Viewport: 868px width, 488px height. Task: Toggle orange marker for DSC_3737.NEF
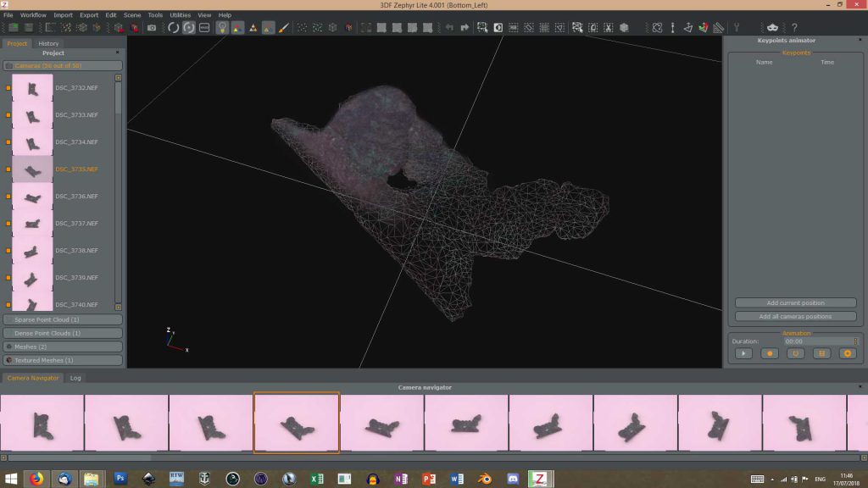pos(8,224)
